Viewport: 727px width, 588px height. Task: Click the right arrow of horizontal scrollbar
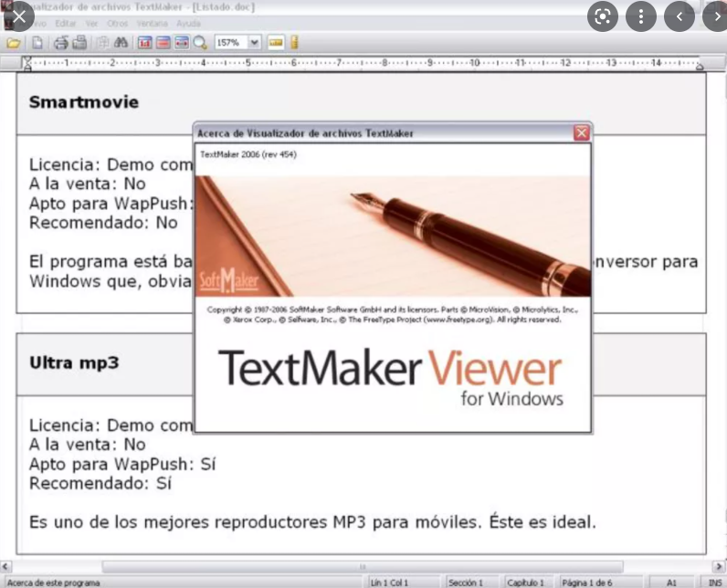coord(718,566)
